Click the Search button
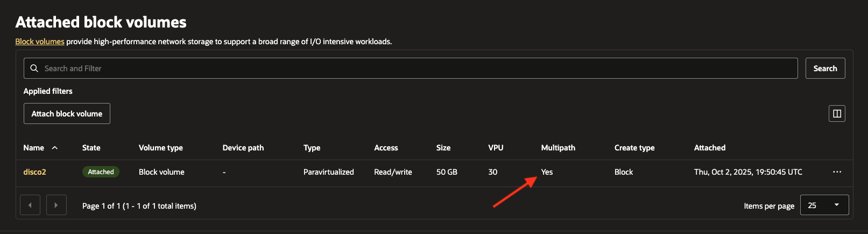 (x=825, y=68)
